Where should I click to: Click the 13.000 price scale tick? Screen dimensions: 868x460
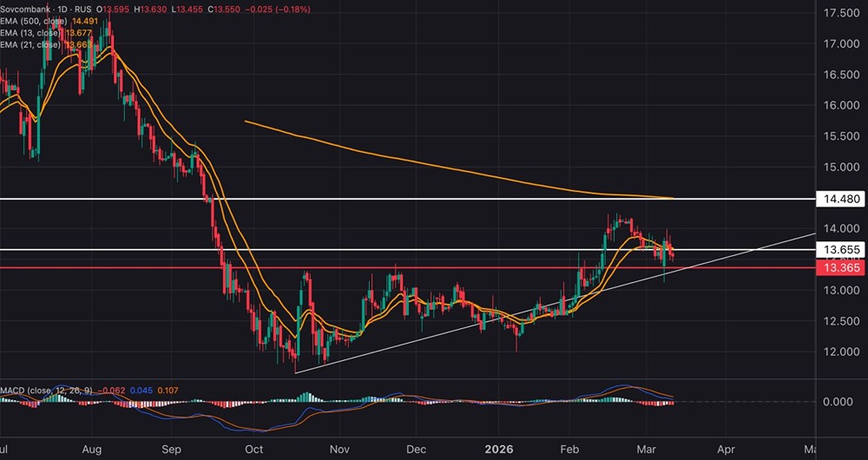(x=841, y=290)
